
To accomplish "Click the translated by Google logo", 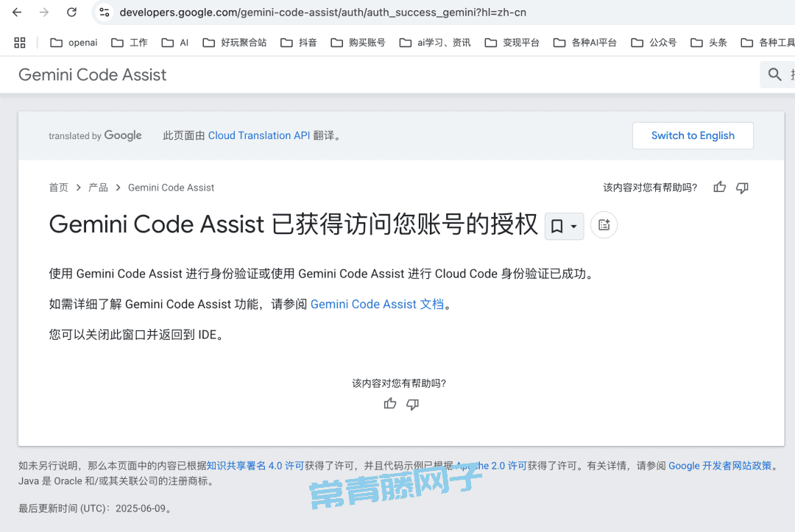I will pos(95,135).
